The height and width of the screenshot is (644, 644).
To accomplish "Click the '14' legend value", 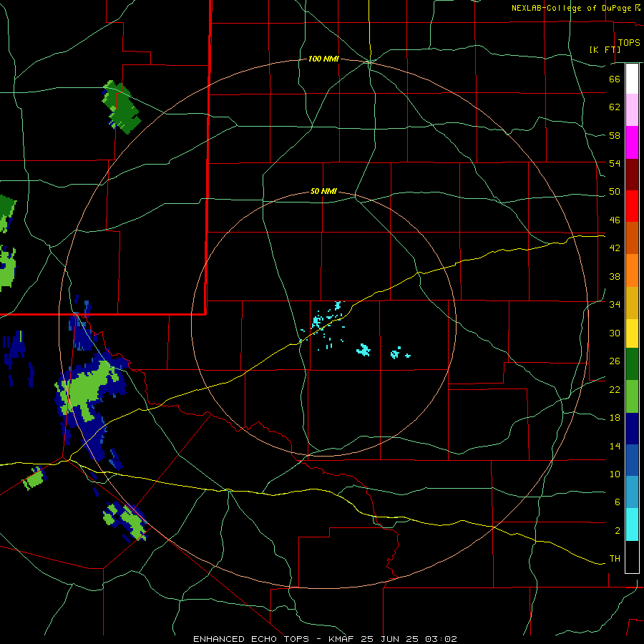I will coord(615,447).
